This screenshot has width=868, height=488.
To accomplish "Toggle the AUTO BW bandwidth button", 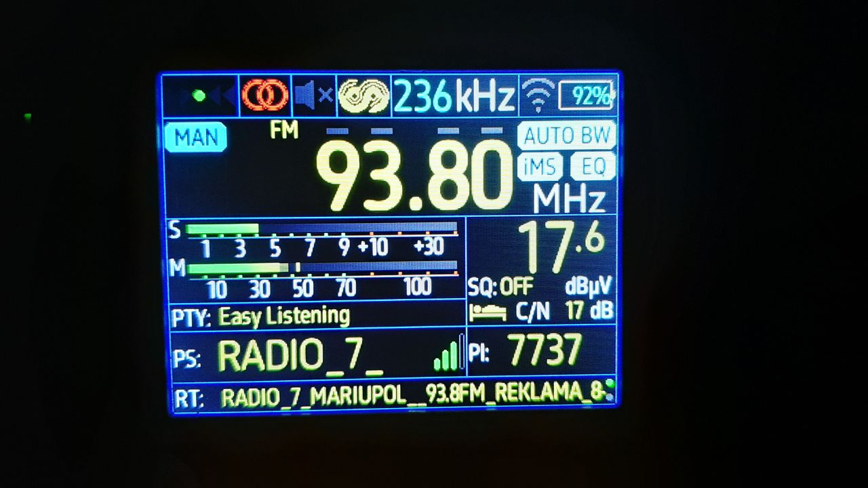I will 567,136.
